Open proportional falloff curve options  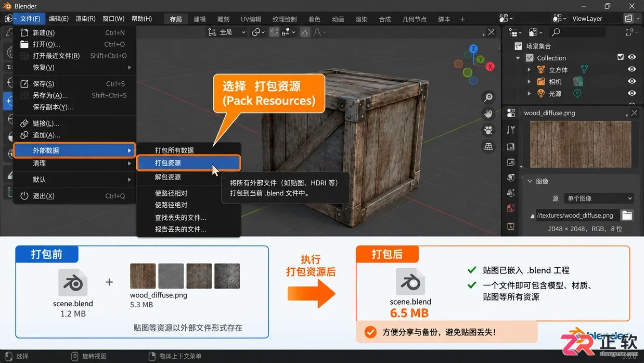[x=320, y=32]
